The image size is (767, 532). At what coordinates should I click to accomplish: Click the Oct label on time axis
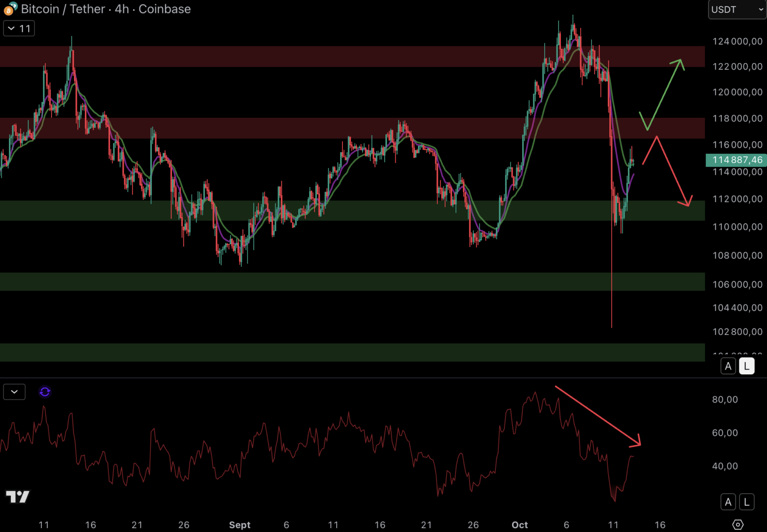(520, 525)
